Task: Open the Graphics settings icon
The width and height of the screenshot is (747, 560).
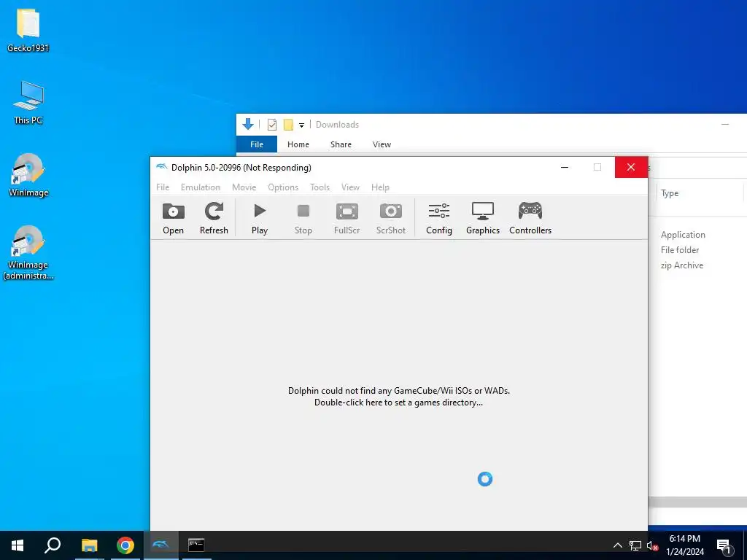Action: coord(483,219)
